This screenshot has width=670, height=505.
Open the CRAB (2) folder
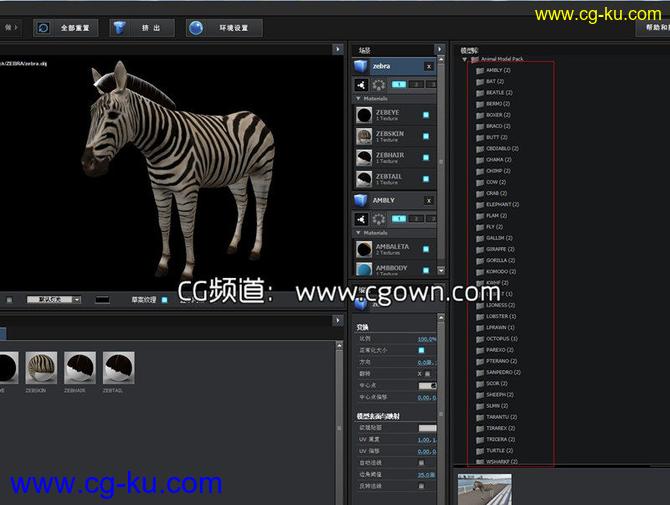(x=491, y=193)
